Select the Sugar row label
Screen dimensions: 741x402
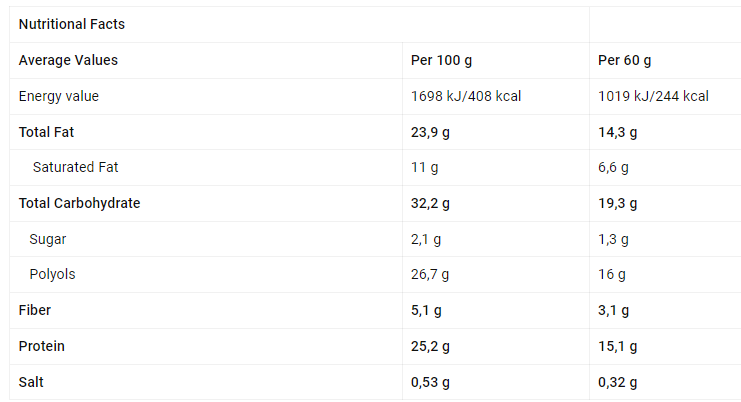click(48, 240)
